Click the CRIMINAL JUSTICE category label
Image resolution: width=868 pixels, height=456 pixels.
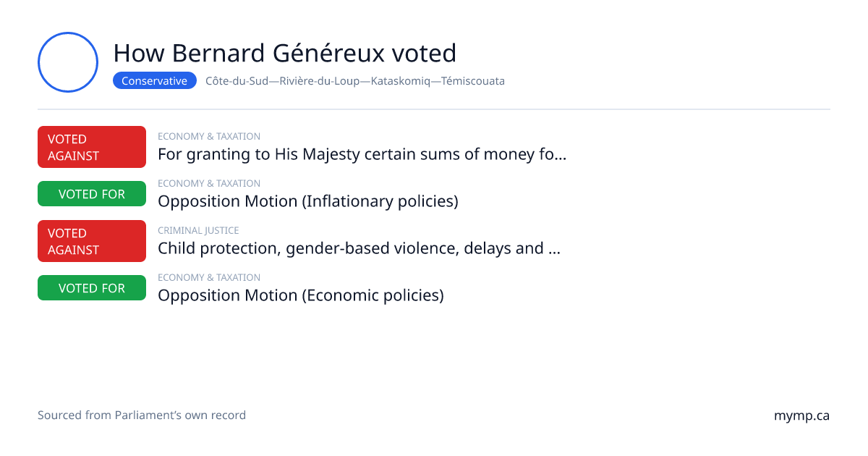198,230
